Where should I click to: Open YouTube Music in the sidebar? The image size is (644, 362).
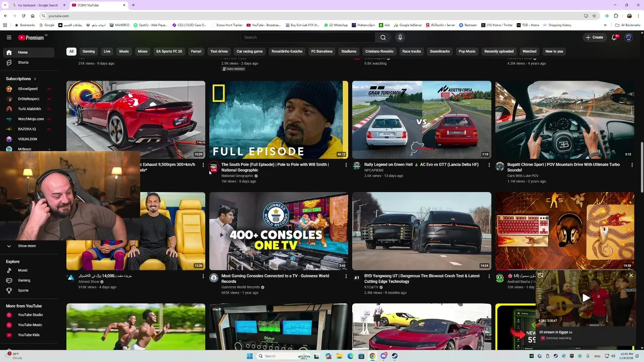(x=30, y=325)
